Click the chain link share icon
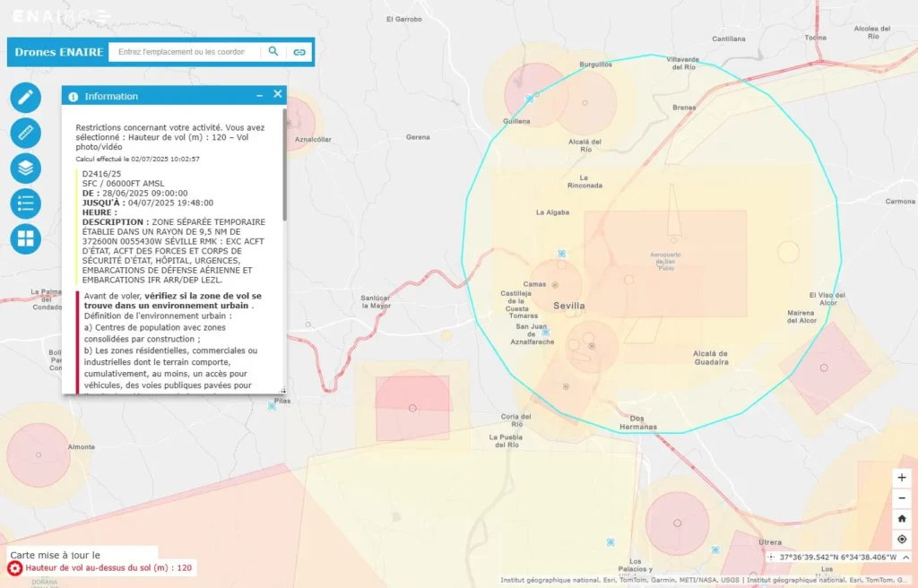 coord(299,52)
